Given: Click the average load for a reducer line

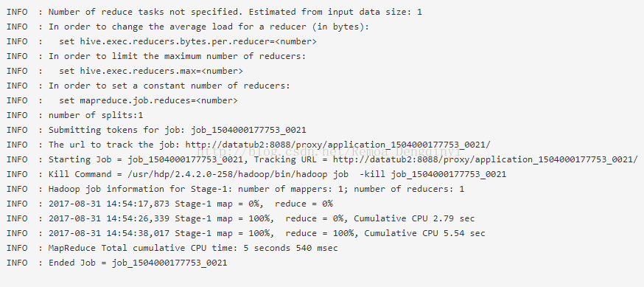Looking at the screenshot, I should click(209, 27).
